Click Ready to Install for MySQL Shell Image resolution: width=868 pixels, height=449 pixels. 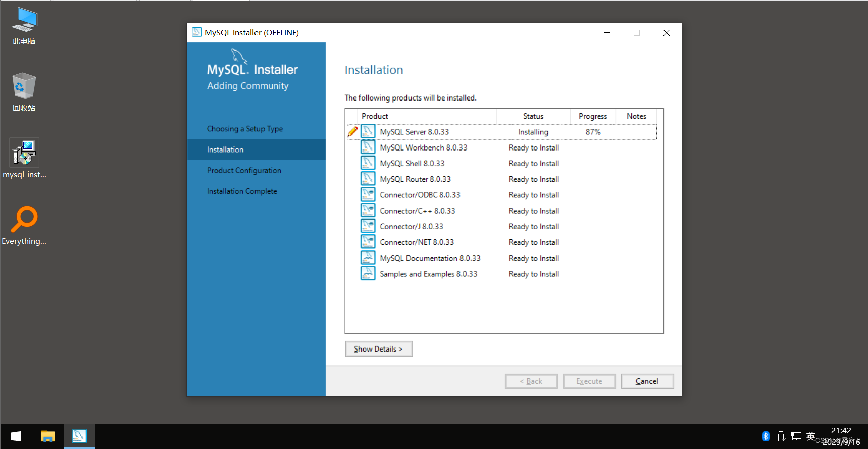tap(534, 163)
